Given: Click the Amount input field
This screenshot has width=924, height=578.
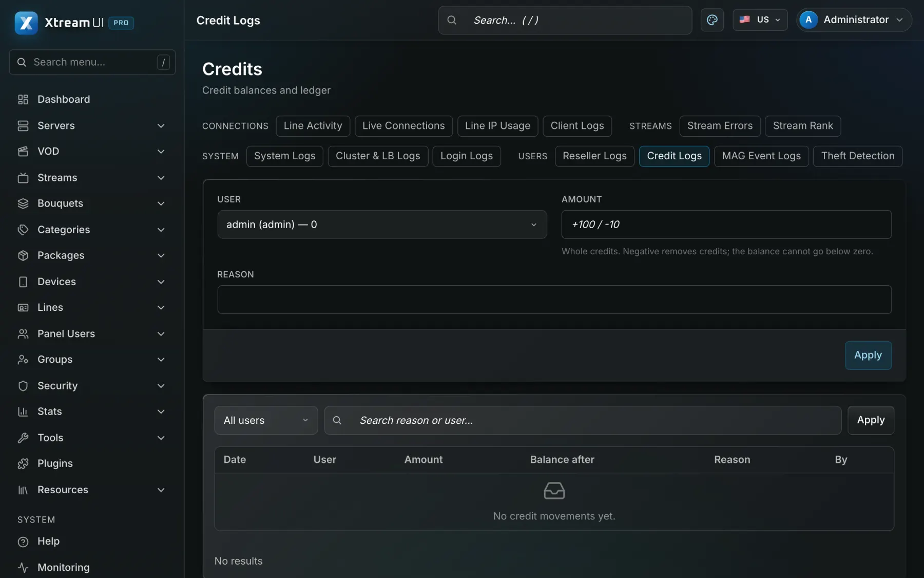Looking at the screenshot, I should (726, 225).
